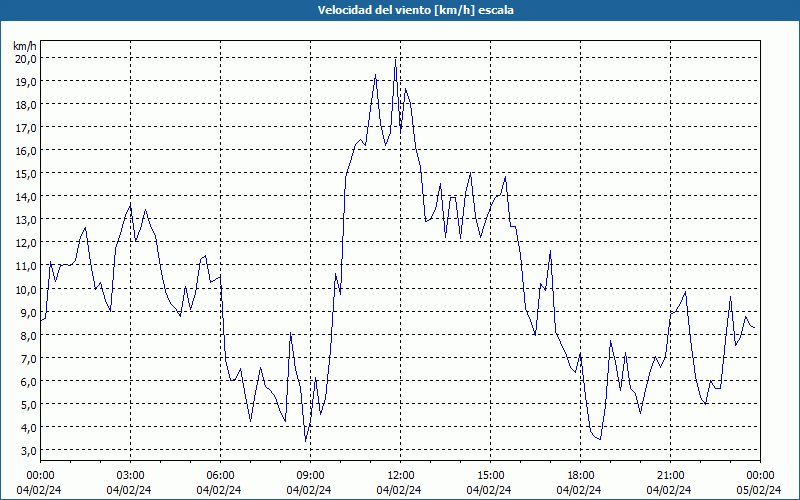Screen dimensions: 800x500
Task: Click the '21:00' x-axis time label
Action: (x=670, y=476)
